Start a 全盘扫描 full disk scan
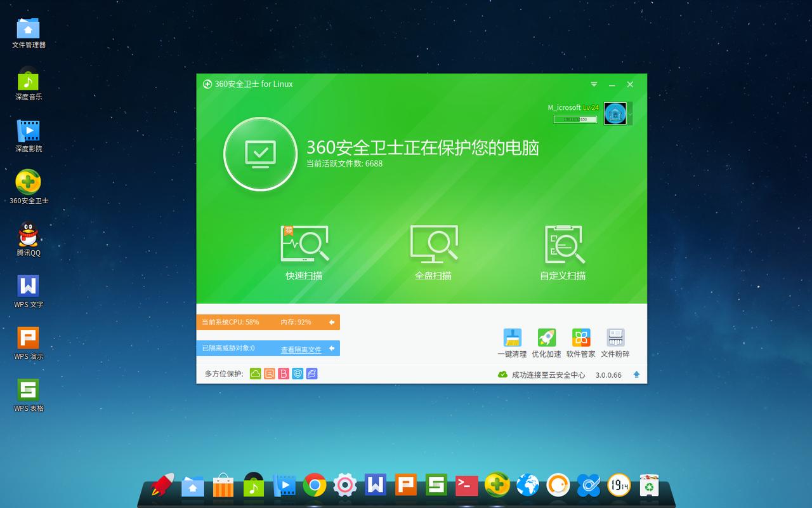This screenshot has height=508, width=812. [x=434, y=244]
